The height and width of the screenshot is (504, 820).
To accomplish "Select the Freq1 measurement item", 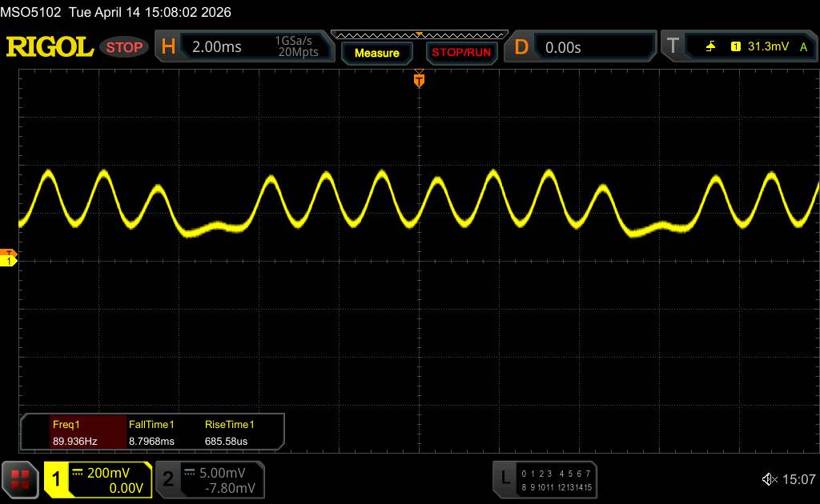I will point(74,432).
